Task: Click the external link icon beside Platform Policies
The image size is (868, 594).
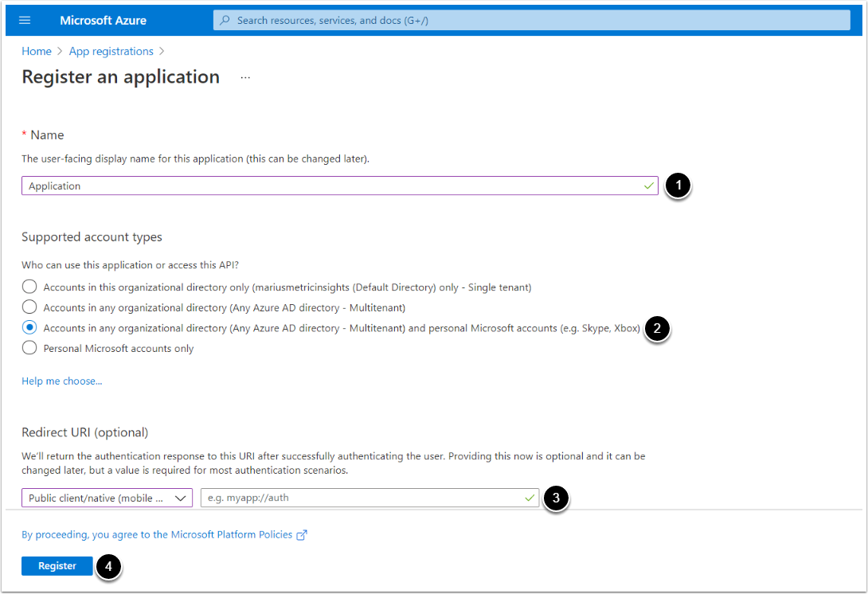Action: [302, 535]
